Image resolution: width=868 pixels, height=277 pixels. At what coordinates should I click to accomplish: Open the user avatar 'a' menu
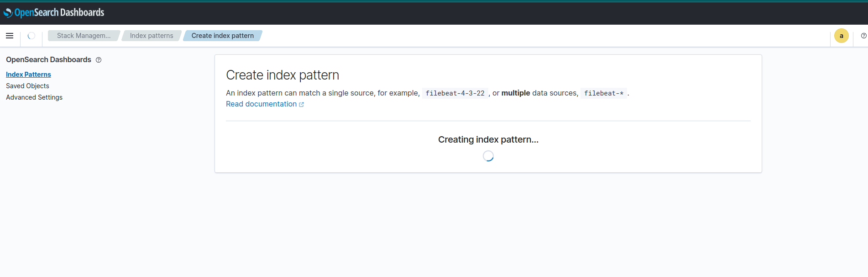(x=841, y=36)
